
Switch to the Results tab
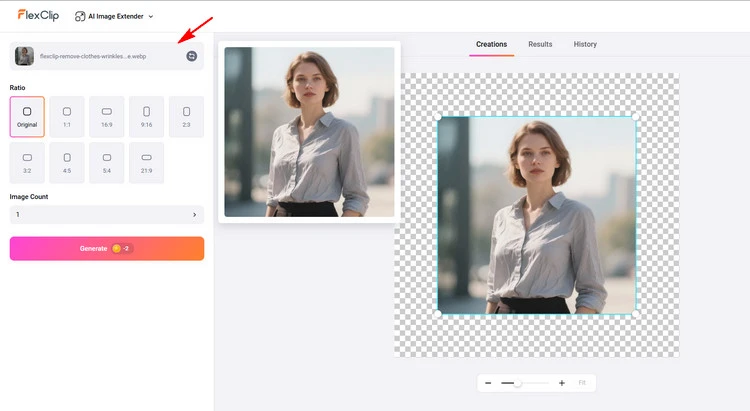(x=540, y=45)
